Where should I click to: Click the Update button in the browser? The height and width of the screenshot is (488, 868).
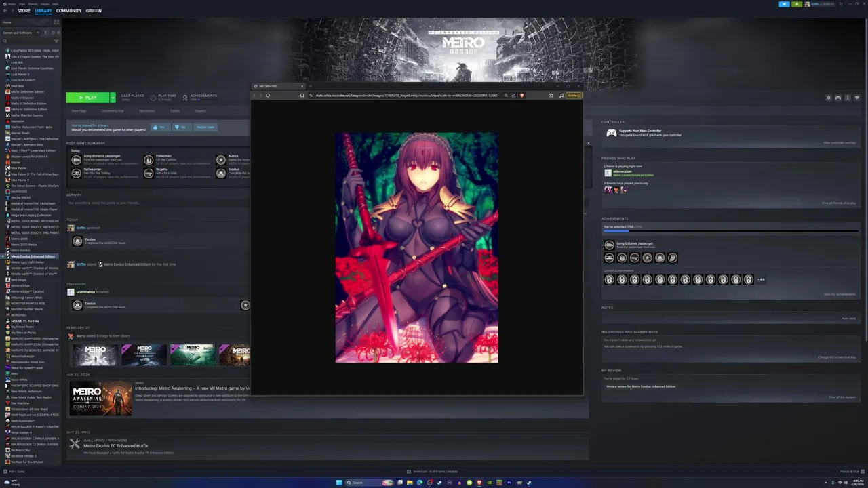point(573,96)
